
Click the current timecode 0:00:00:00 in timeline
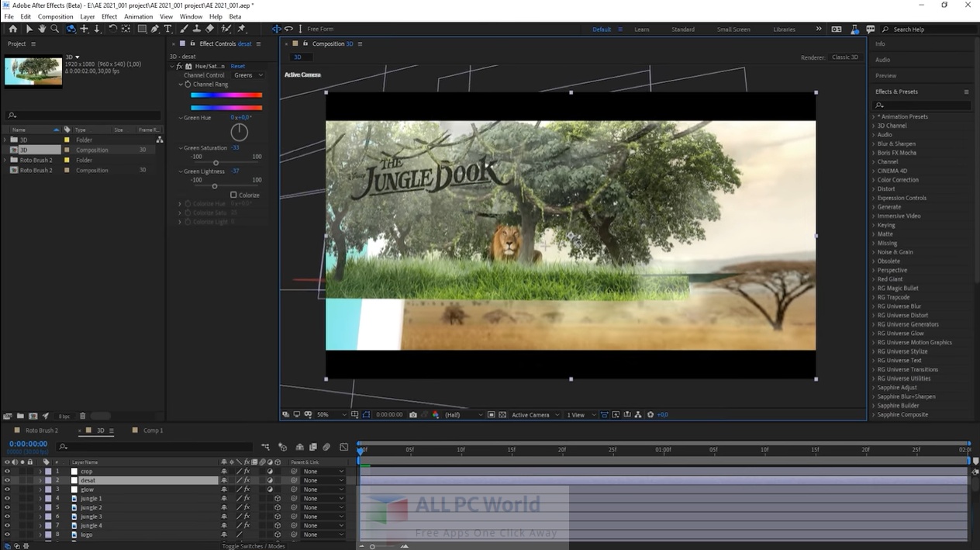click(29, 444)
